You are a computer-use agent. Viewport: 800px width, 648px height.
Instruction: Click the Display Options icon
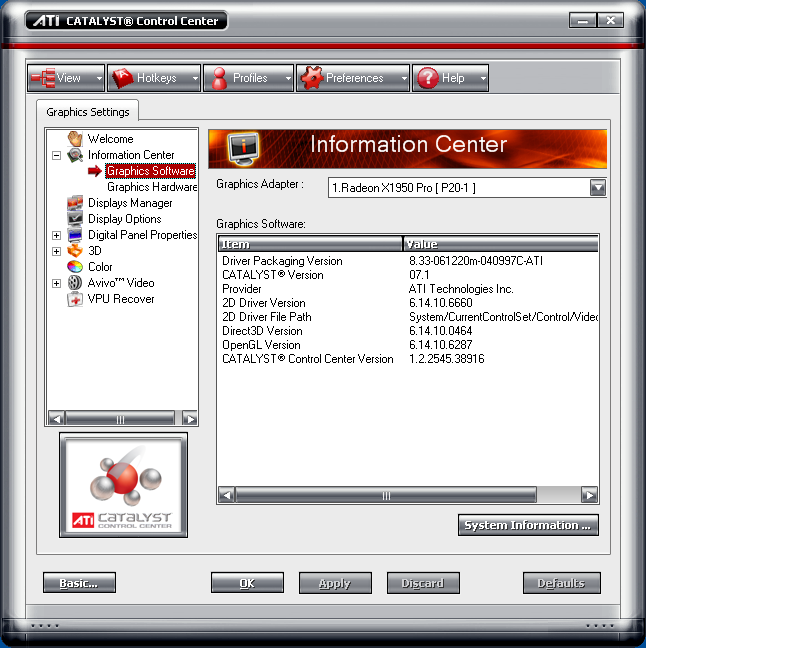(x=75, y=219)
